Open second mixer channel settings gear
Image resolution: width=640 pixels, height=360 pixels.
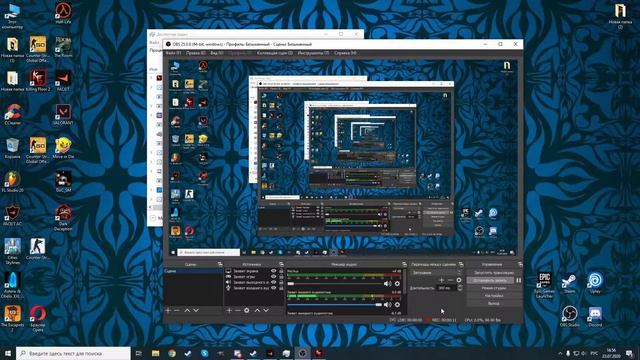[x=397, y=304]
